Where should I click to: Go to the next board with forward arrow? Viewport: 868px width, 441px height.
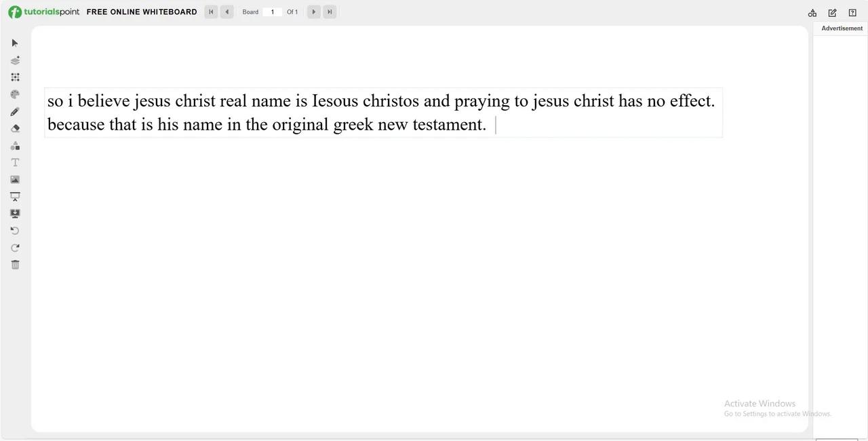[x=313, y=12]
